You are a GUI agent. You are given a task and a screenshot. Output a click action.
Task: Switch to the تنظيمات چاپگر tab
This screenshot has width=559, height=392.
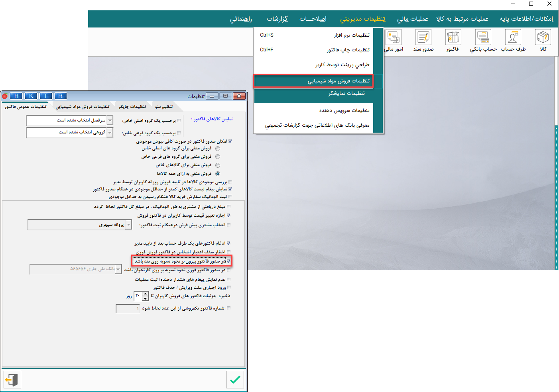pos(132,107)
